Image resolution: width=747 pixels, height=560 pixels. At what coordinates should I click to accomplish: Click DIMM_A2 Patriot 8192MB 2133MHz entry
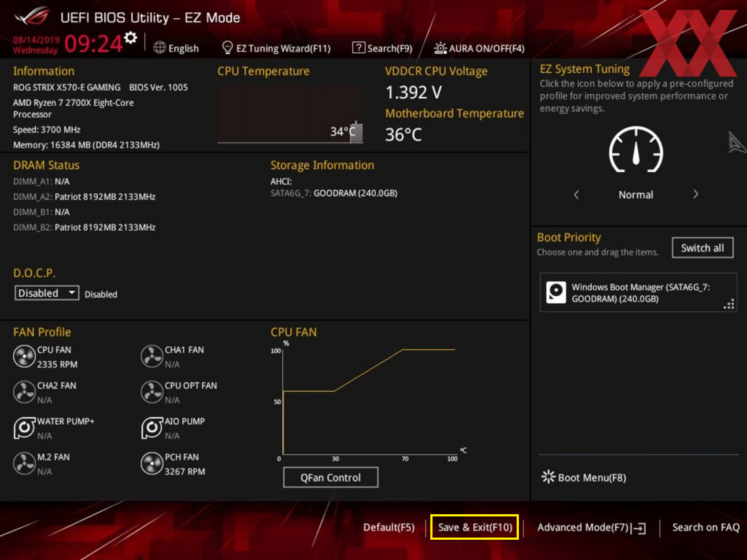pos(84,197)
